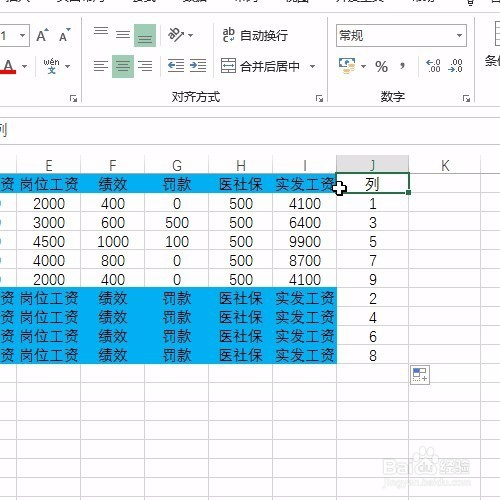Image resolution: width=500 pixels, height=500 pixels.
Task: Select column J header
Action: coord(373,164)
